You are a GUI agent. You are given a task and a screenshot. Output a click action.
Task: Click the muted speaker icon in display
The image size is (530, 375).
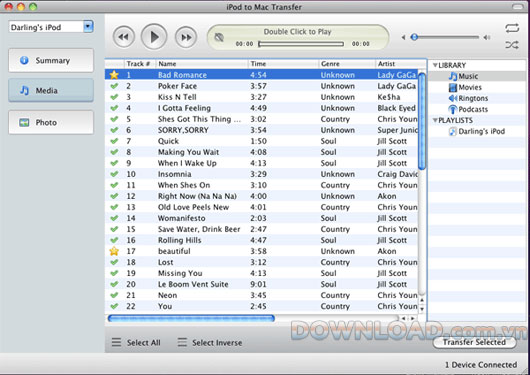[x=219, y=37]
